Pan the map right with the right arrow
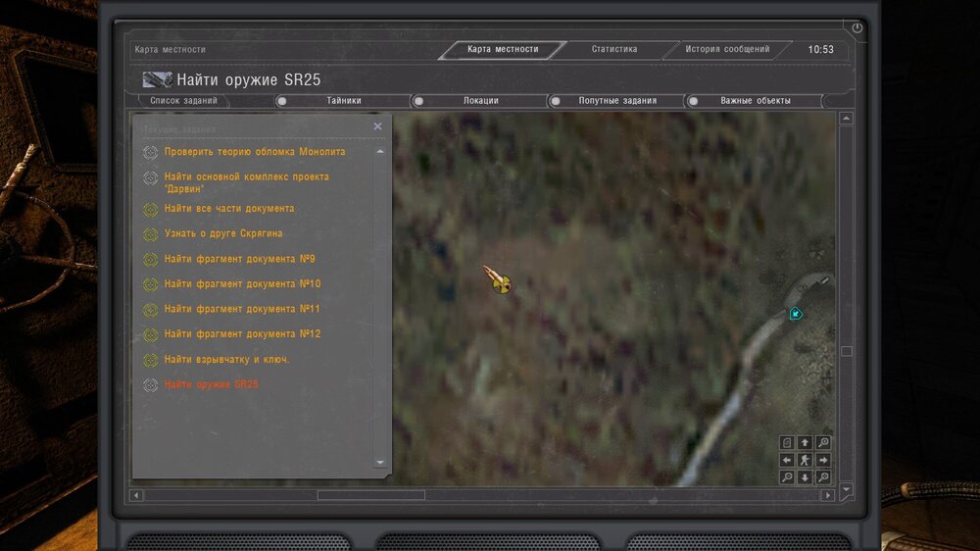This screenshot has height=551, width=980. pos(824,461)
